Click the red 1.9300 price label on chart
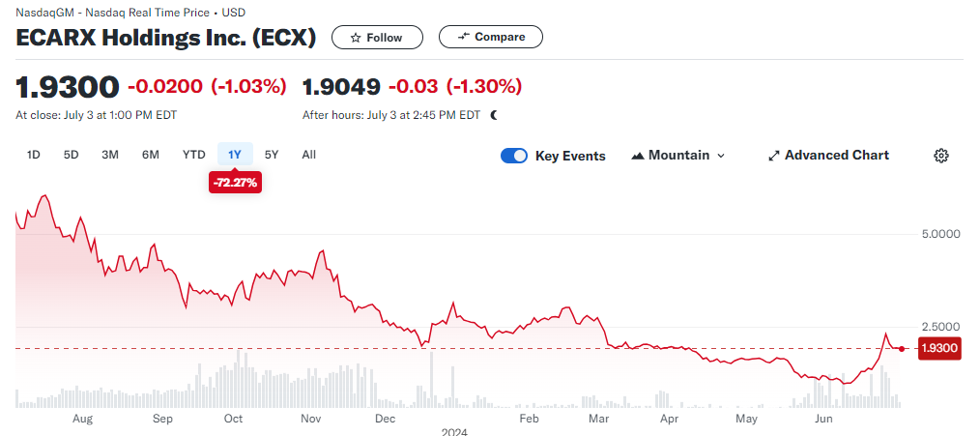Image resolution: width=980 pixels, height=436 pixels. point(939,348)
